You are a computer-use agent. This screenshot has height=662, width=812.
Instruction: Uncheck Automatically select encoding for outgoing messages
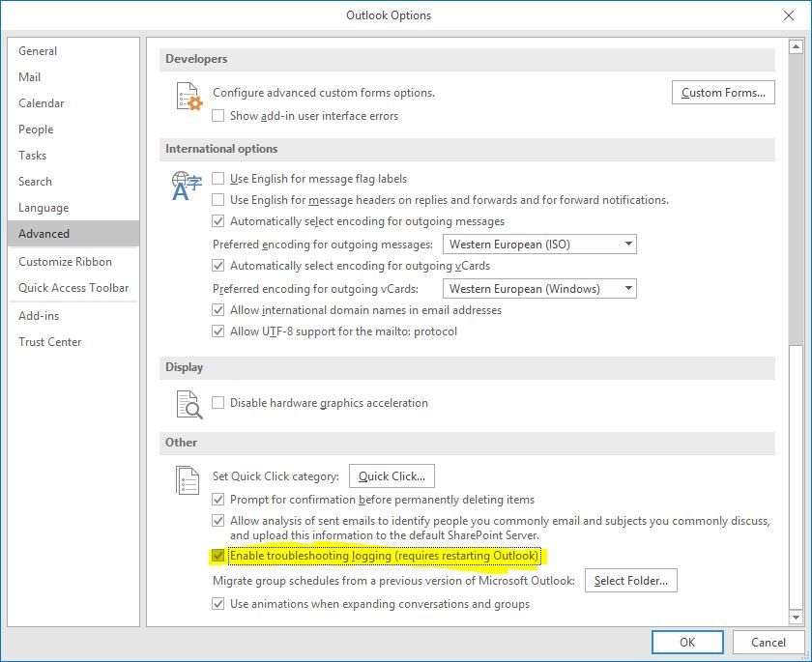[x=218, y=221]
